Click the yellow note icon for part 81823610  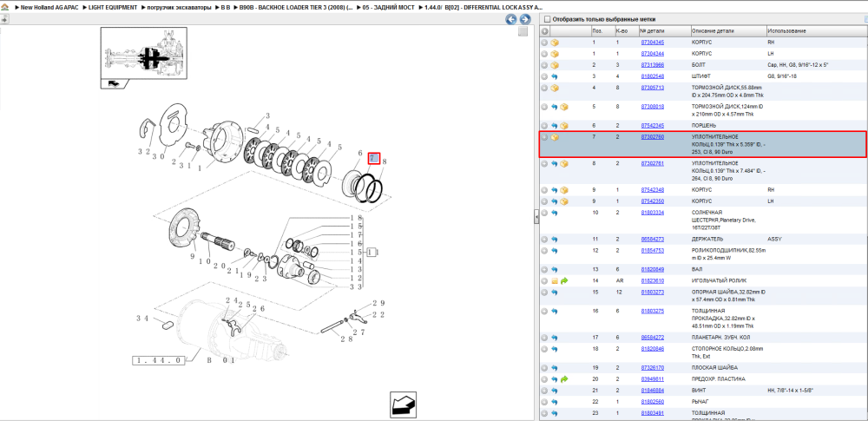click(555, 281)
